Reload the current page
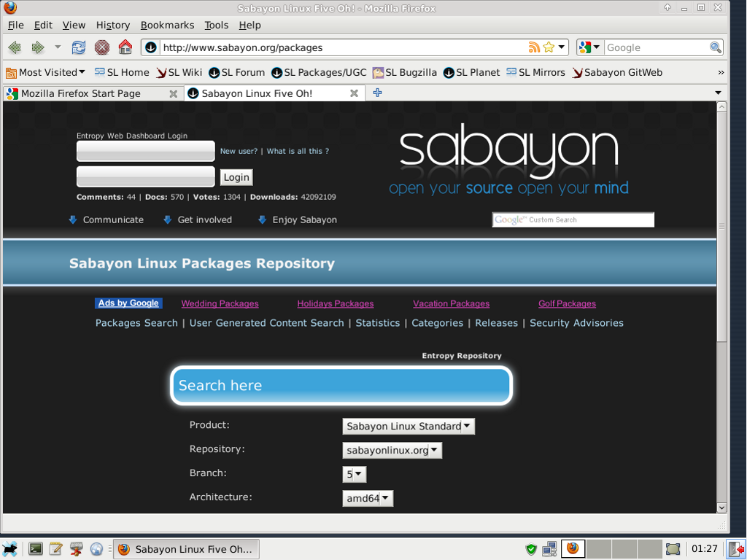This screenshot has height=560, width=747. (79, 47)
